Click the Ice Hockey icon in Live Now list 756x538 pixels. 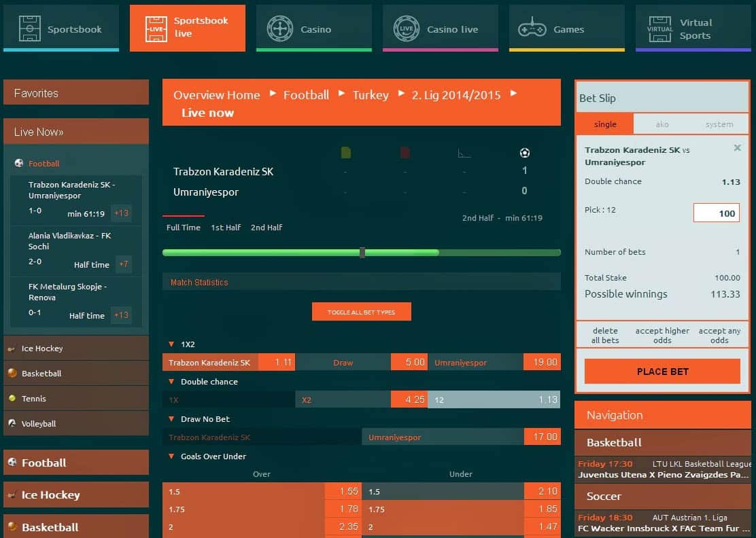(x=11, y=348)
